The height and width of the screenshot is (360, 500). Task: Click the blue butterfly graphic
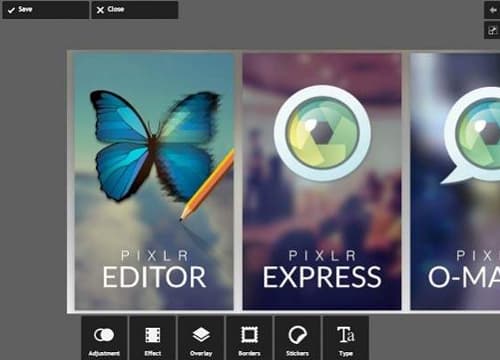155,147
